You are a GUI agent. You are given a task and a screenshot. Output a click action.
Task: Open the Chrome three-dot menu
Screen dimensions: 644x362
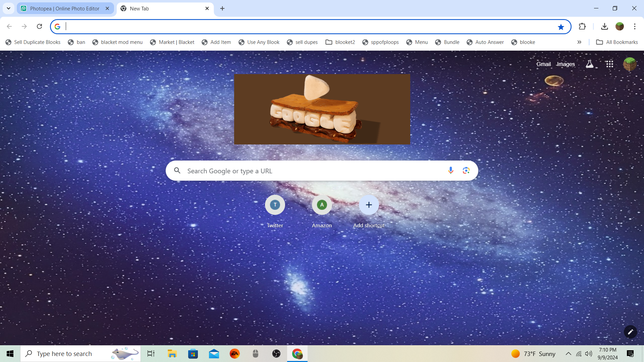click(635, 26)
